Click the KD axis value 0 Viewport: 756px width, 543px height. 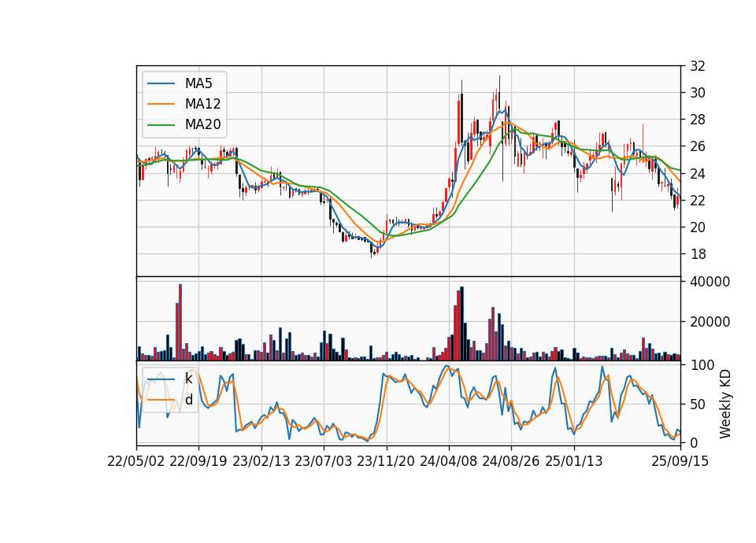[x=694, y=443]
